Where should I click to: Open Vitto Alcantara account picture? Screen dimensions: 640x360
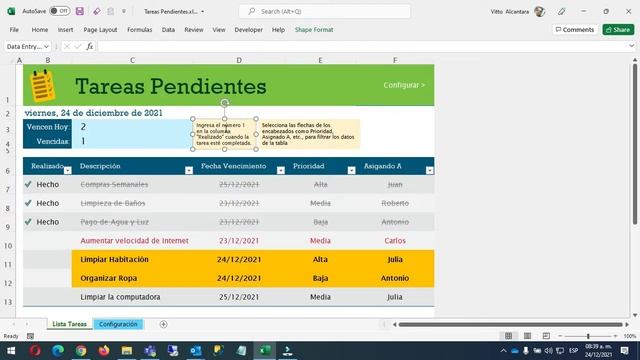(540, 11)
